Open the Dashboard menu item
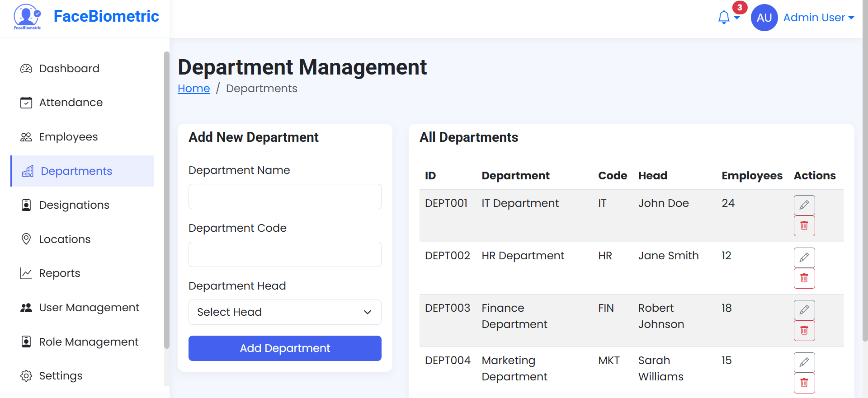Image resolution: width=868 pixels, height=398 pixels. point(82,68)
